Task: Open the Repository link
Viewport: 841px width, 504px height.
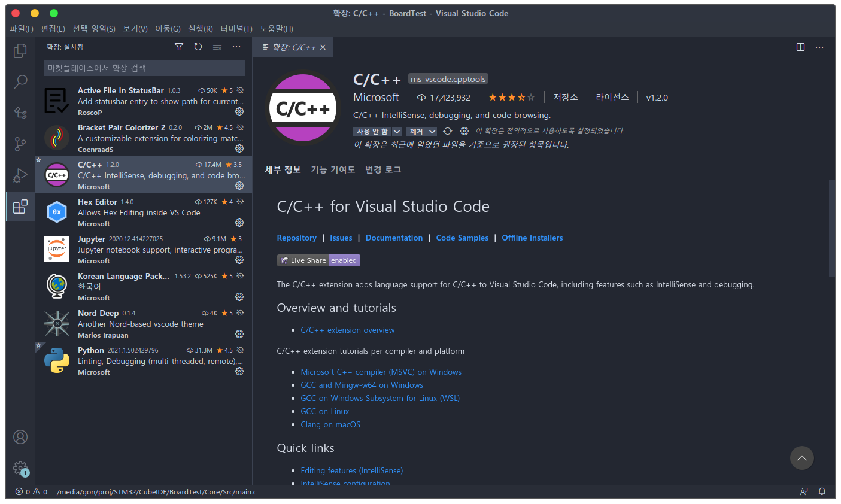Action: [x=296, y=238]
